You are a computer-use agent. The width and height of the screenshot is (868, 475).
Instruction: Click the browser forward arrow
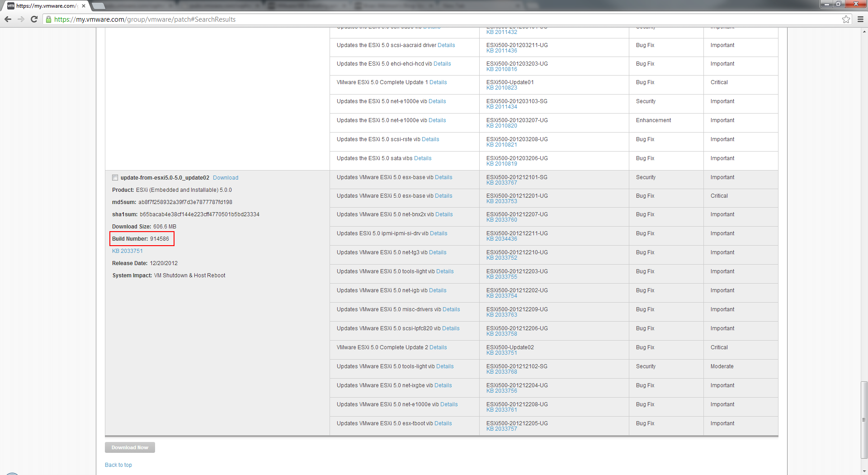tap(21, 19)
